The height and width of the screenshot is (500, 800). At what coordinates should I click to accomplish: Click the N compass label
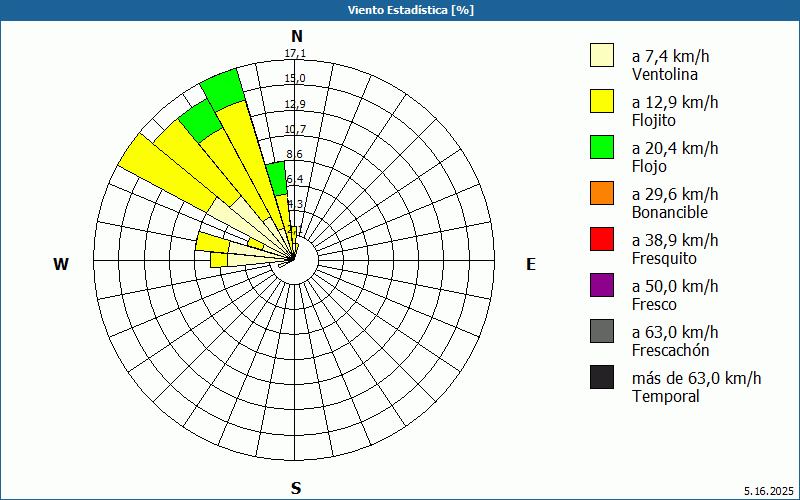coord(297,36)
